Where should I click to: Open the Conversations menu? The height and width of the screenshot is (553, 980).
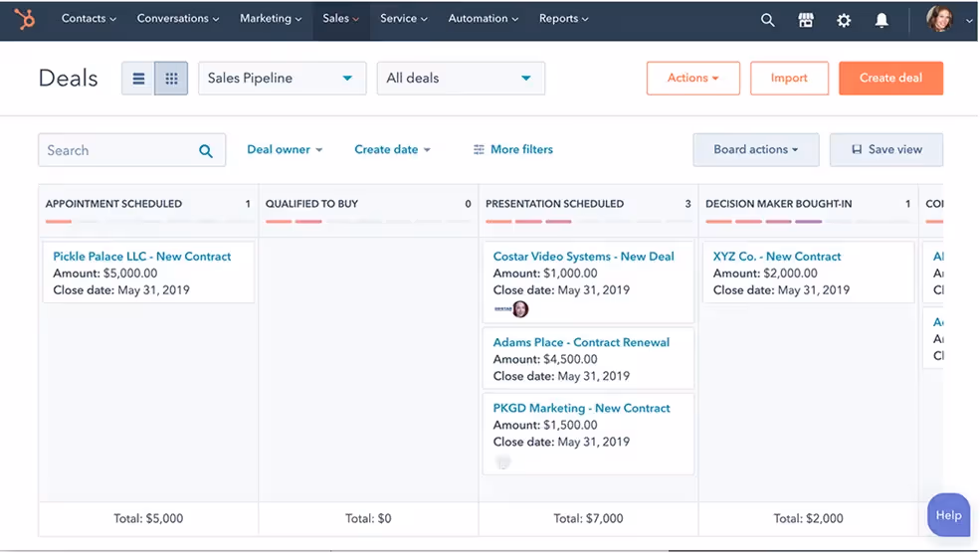(x=178, y=19)
